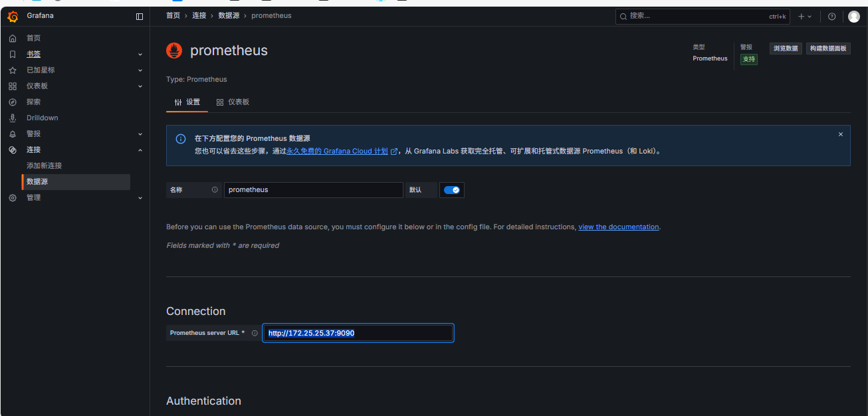Image resolution: width=868 pixels, height=416 pixels.
Task: Collapse the 连接 section chevron
Action: point(140,150)
